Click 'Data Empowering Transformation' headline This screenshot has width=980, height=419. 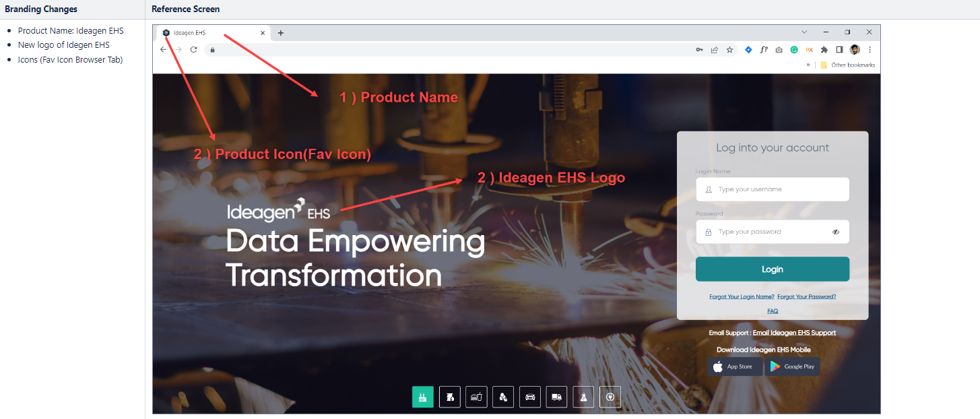(356, 259)
